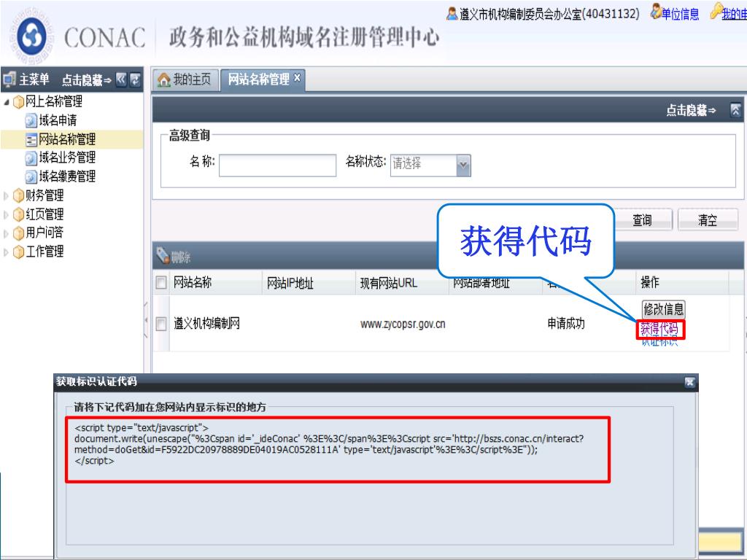
Task: Click the 清空 button
Action: [708, 220]
